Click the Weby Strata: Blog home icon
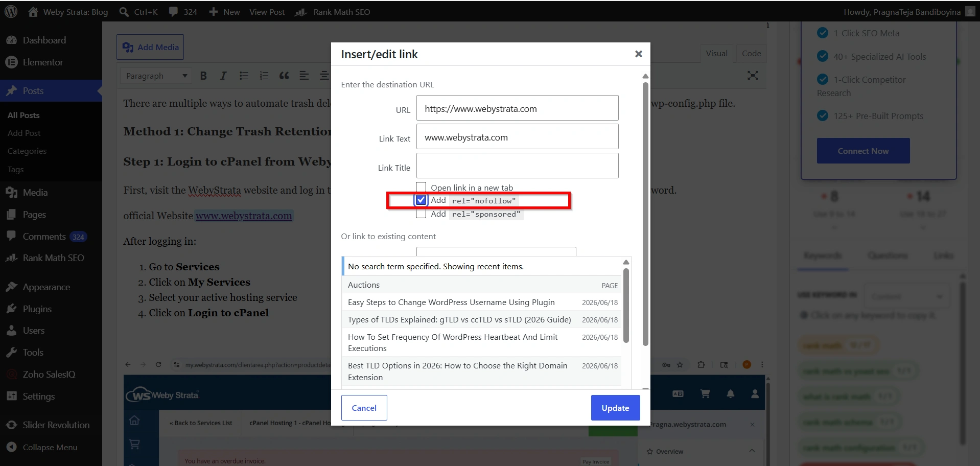This screenshot has width=980, height=466. click(33, 12)
